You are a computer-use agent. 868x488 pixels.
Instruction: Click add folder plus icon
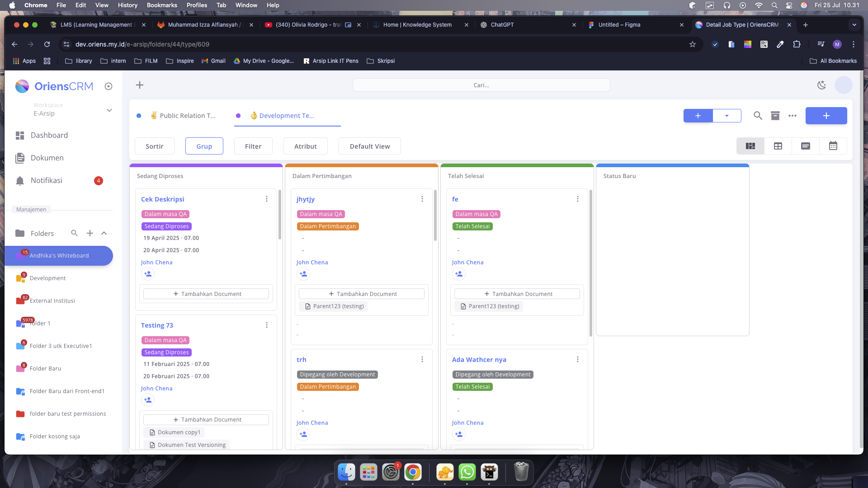90,233
